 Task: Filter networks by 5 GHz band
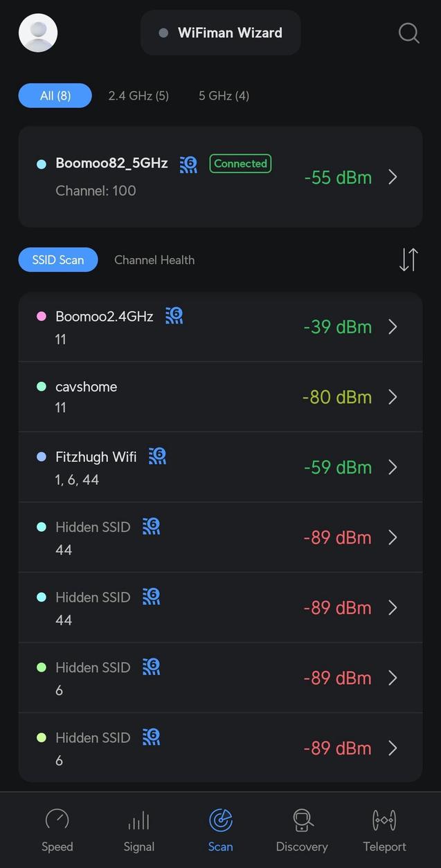[x=223, y=95]
